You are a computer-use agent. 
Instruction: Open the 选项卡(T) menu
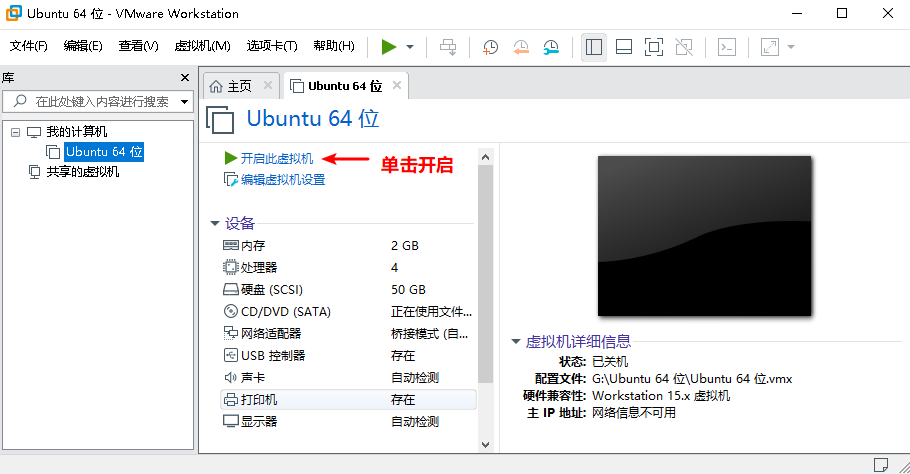click(x=272, y=46)
